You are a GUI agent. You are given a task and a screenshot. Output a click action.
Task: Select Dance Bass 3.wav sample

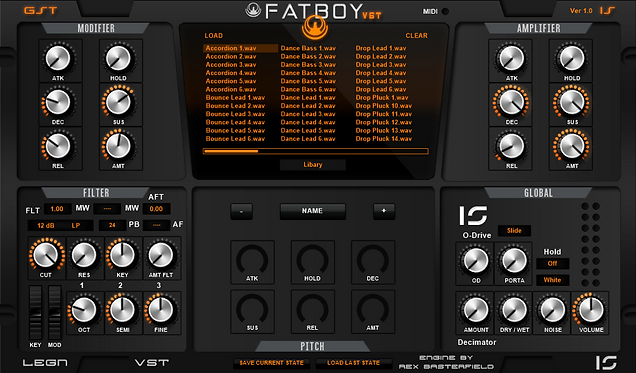click(x=308, y=65)
